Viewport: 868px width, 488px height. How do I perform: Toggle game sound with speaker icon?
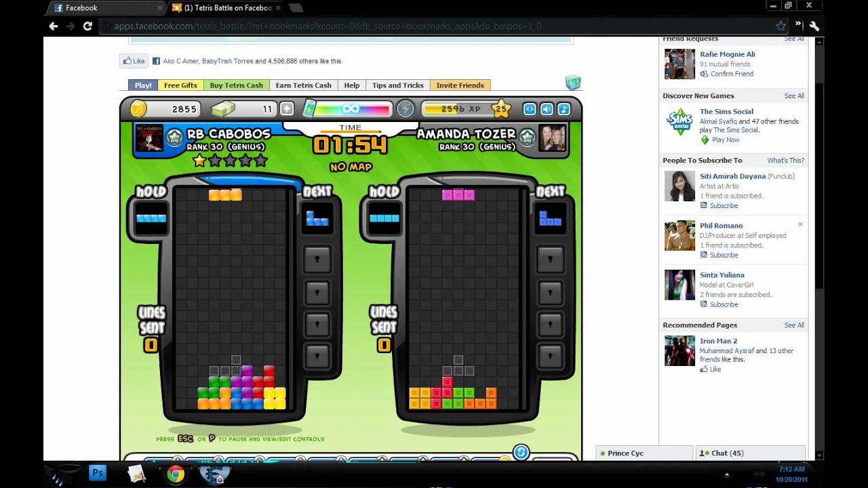click(x=547, y=108)
